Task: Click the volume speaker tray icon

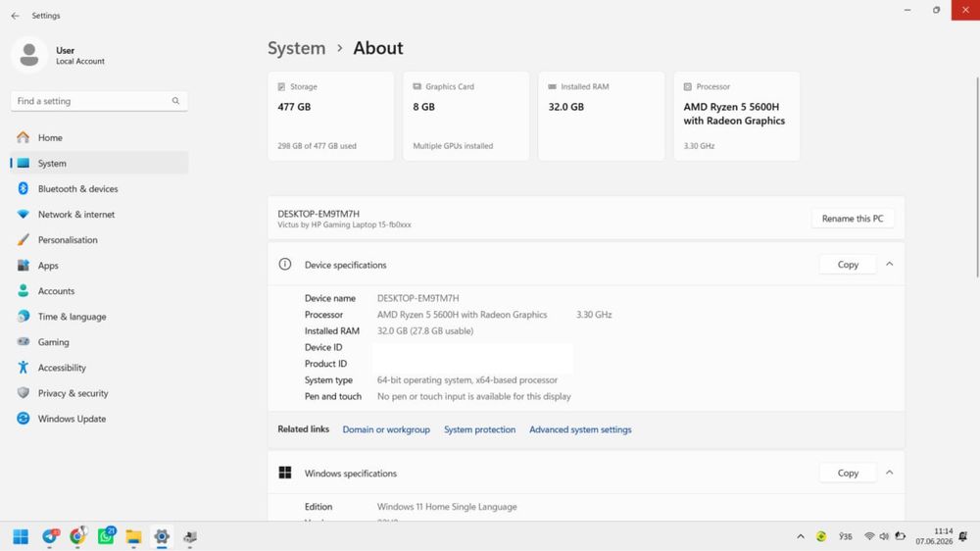Action: click(x=884, y=536)
